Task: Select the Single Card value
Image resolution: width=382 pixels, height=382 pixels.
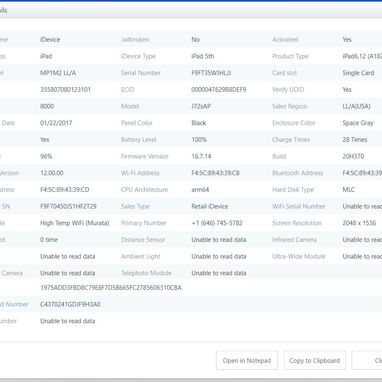Action: click(x=358, y=73)
